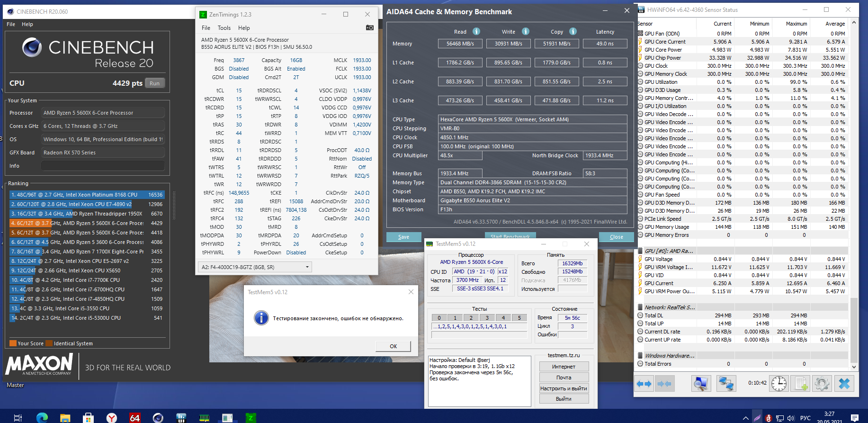Switch to Cinebench via taskbar icon

pos(158,417)
